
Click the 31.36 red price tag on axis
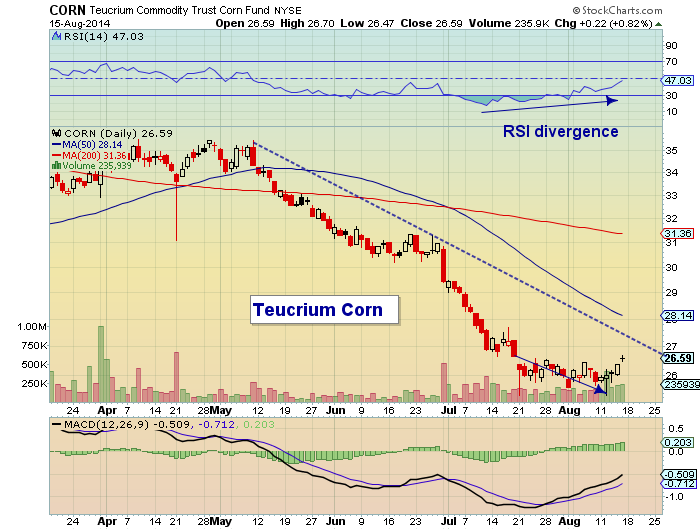pos(677,234)
